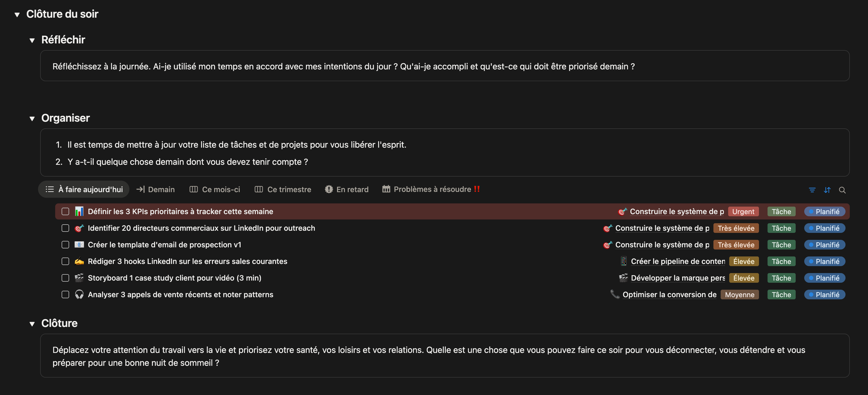Mark Analyser 3 appels task done
Screen dimensions: 868x395
coord(65,295)
